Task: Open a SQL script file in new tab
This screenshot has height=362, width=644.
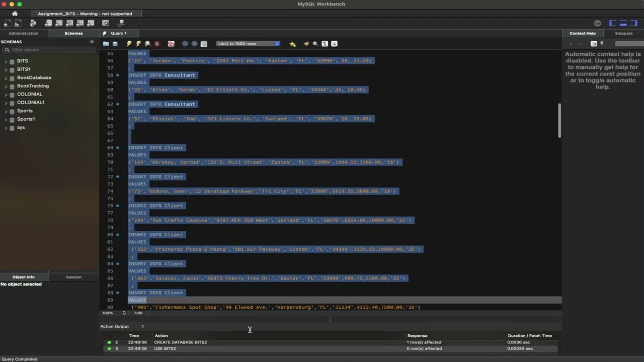Action: pyautogui.click(x=18, y=23)
